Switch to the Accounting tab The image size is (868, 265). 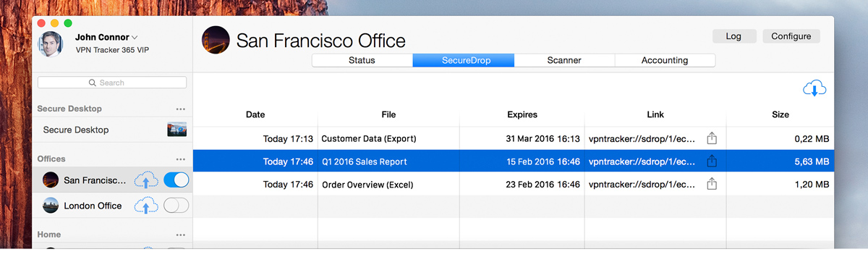[x=665, y=60]
